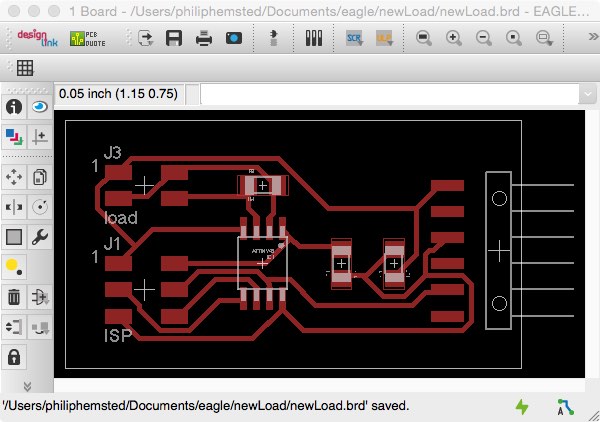Print the board layout
This screenshot has height=422, width=600.
tap(204, 38)
